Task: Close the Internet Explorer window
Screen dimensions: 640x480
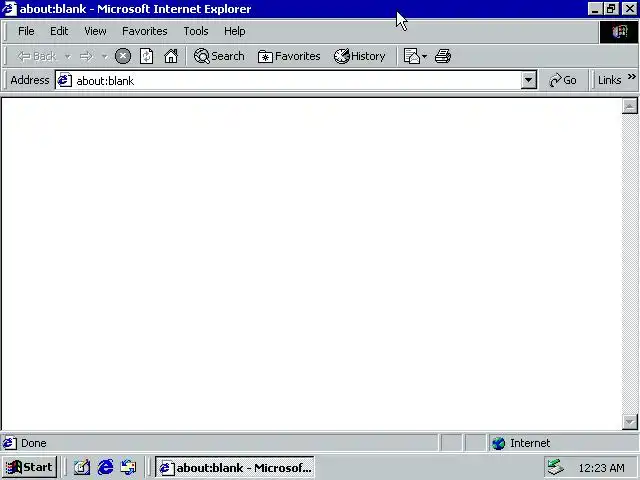Action: coord(629,9)
